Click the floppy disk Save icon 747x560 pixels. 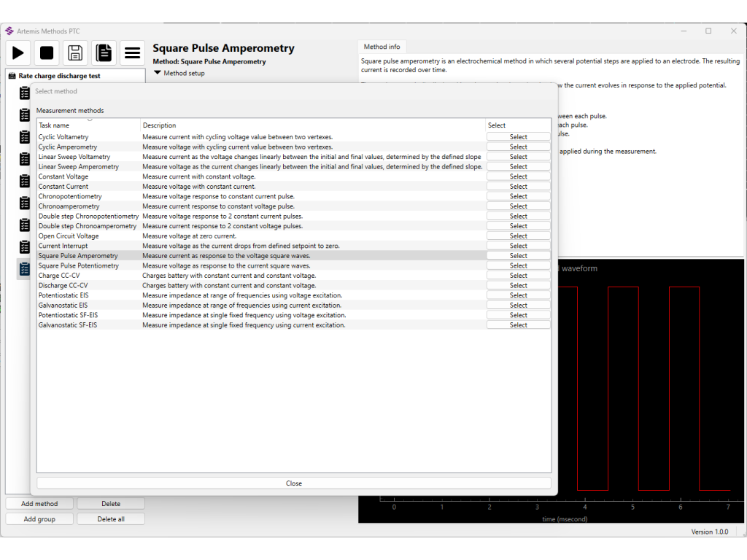[x=74, y=52]
